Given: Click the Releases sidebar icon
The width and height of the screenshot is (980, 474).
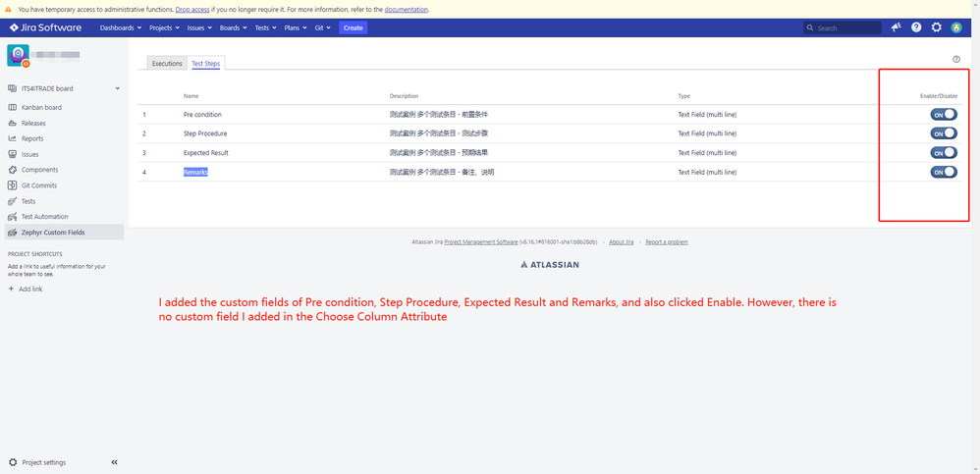Looking at the screenshot, I should click(x=12, y=123).
